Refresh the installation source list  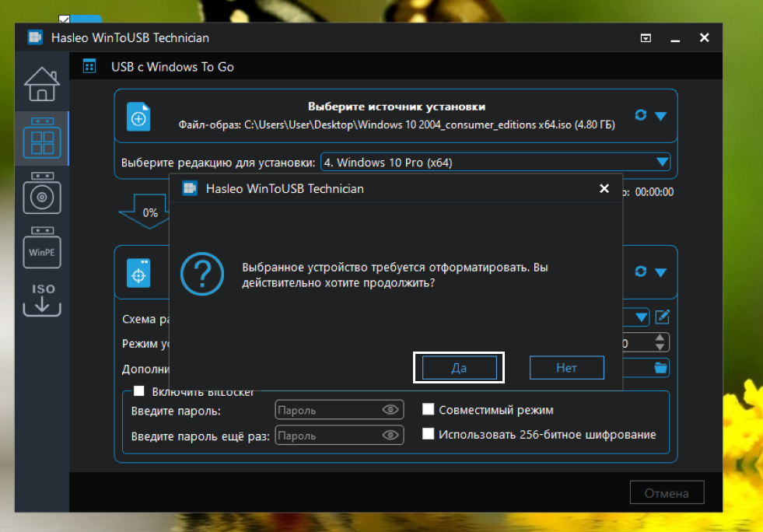click(640, 115)
